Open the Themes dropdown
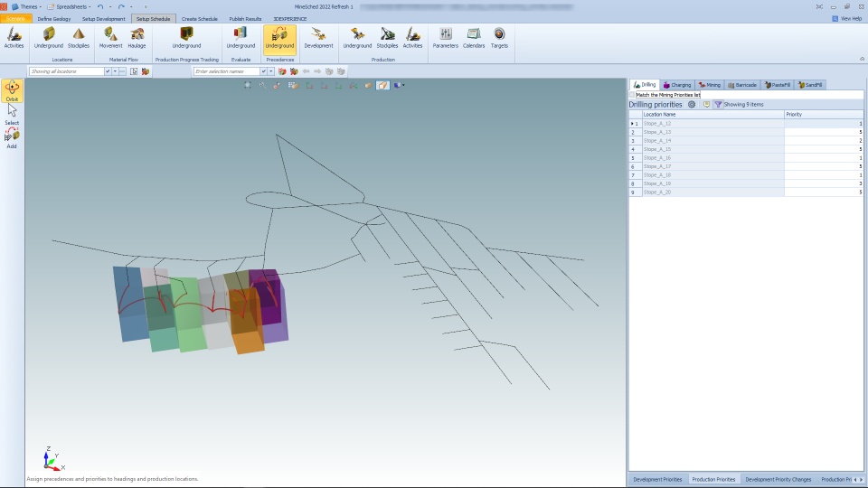Image resolution: width=868 pixels, height=488 pixels. (26, 6)
